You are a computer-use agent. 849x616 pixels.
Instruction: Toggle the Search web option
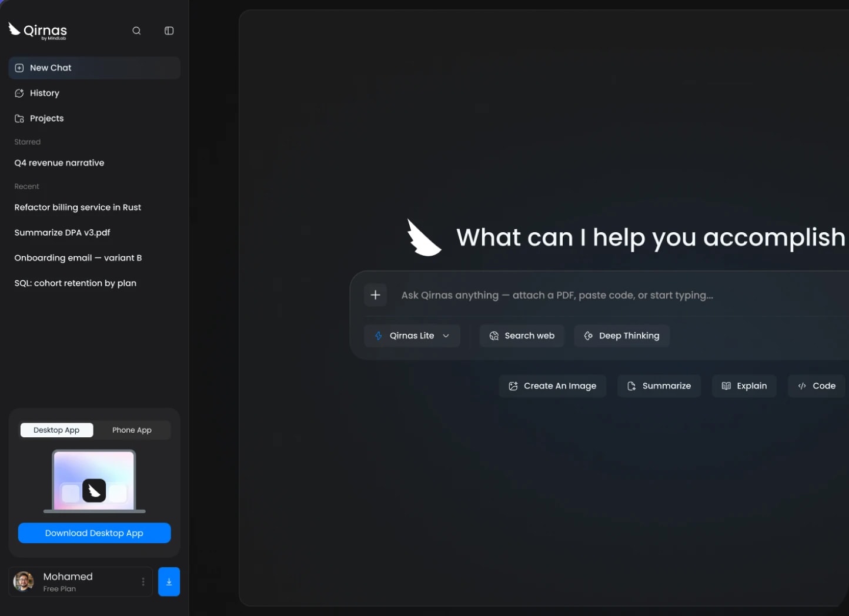[x=522, y=336]
